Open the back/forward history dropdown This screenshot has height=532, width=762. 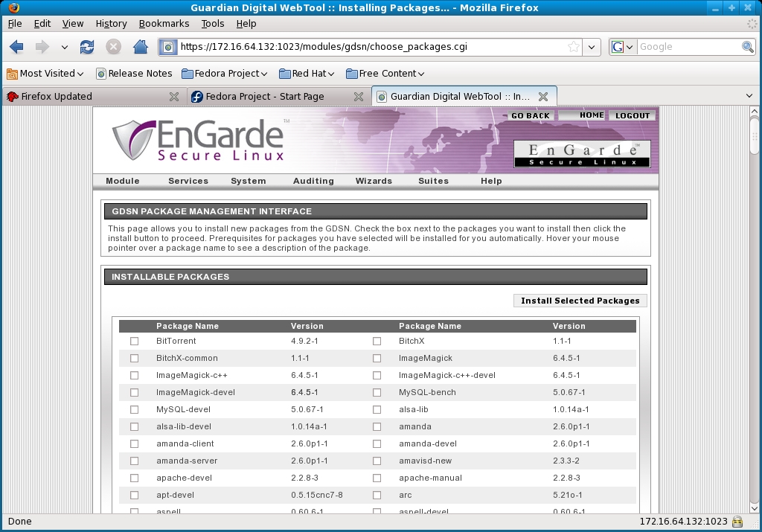point(64,47)
